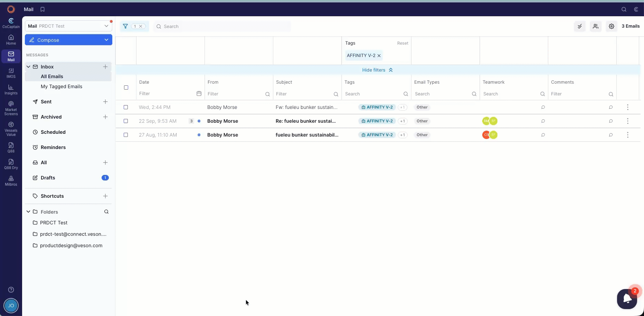The height and width of the screenshot is (316, 644).
Task: Open mail settings gear icon
Action: tap(612, 26)
